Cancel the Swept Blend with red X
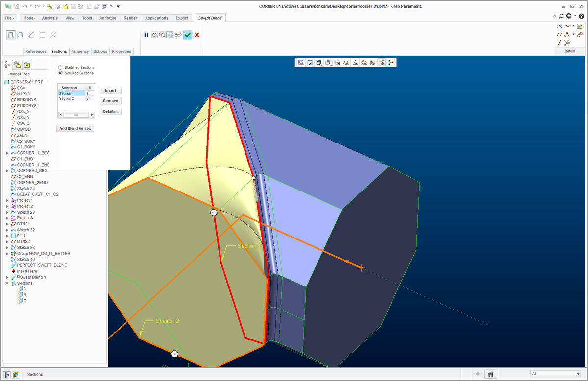The image size is (588, 381). coord(197,35)
